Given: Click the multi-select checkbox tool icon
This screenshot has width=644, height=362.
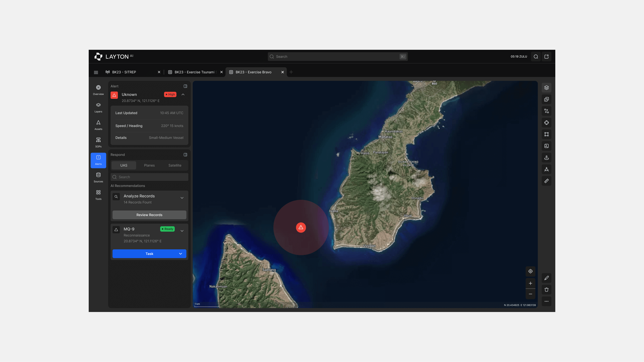Looking at the screenshot, I should pos(546,100).
